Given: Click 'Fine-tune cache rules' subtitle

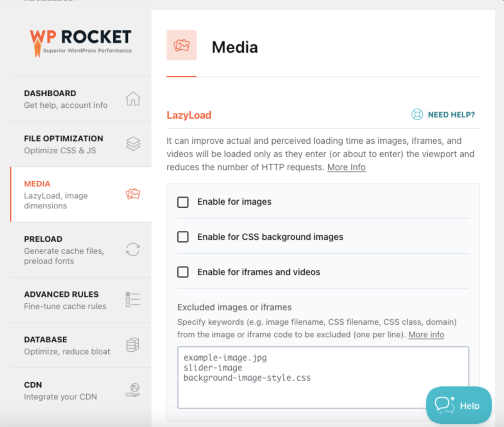Looking at the screenshot, I should (65, 306).
